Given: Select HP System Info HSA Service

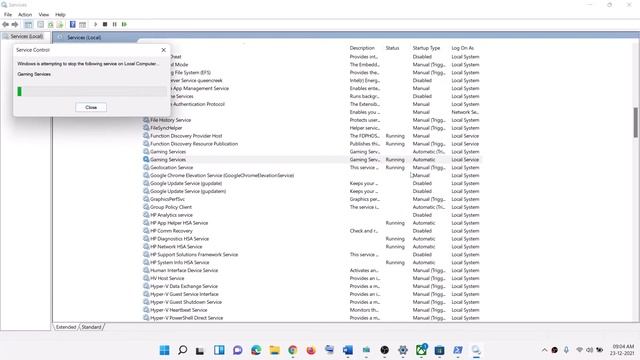Looking at the screenshot, I should point(312,262).
